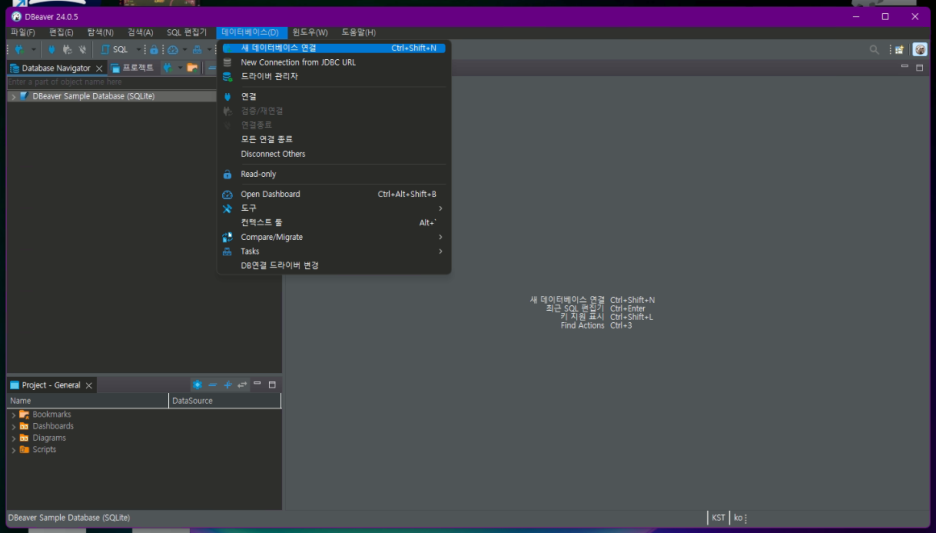Select the Diagrams folder
936x533 pixels.
coord(49,438)
